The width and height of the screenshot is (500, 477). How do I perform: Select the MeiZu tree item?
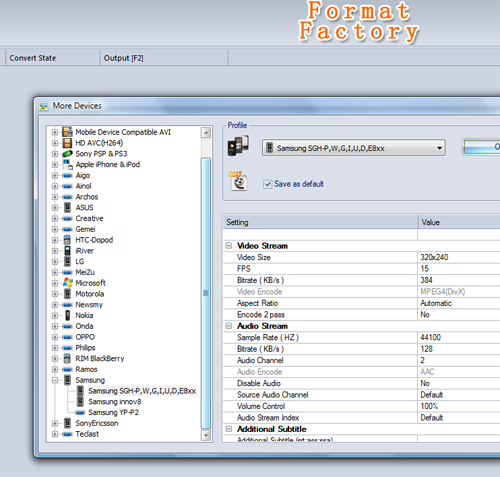[x=85, y=272]
